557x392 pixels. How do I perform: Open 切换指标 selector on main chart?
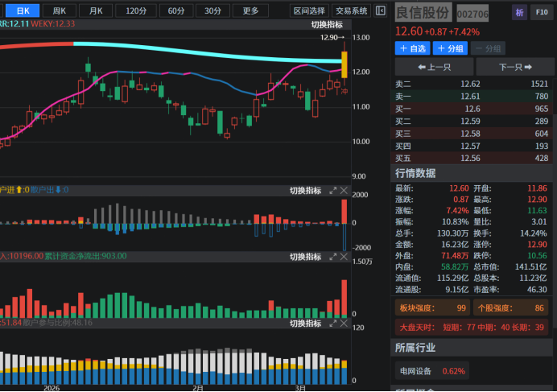click(x=327, y=25)
